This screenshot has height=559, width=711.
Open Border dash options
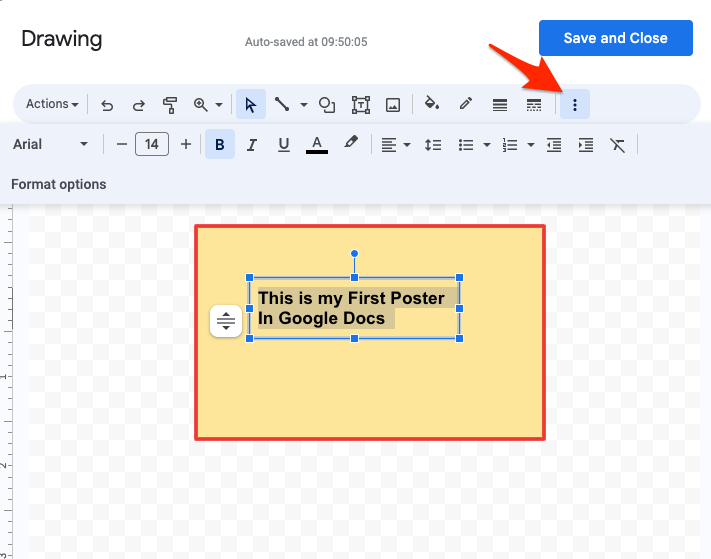[534, 105]
